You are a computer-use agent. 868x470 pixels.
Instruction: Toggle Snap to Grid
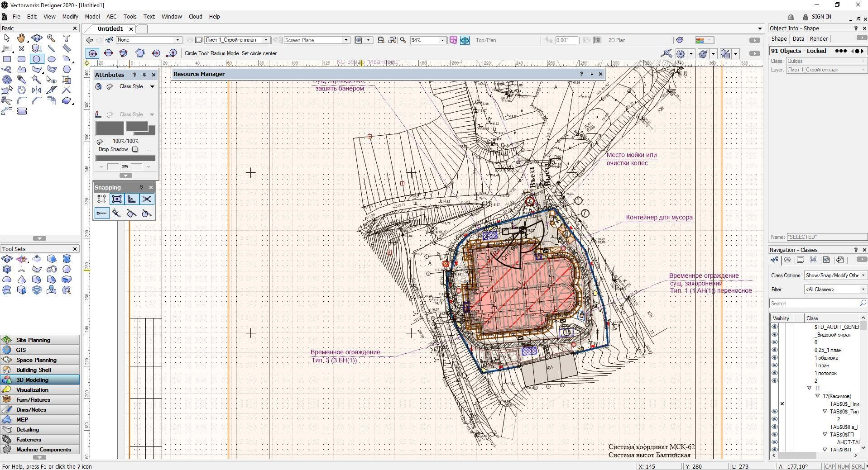pos(101,199)
